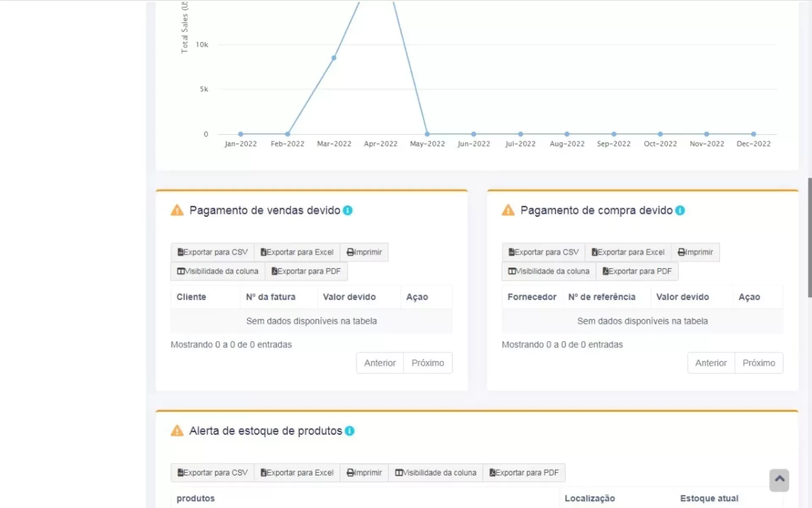
Task: Sort by Valor devido in sales table
Action: tap(349, 297)
